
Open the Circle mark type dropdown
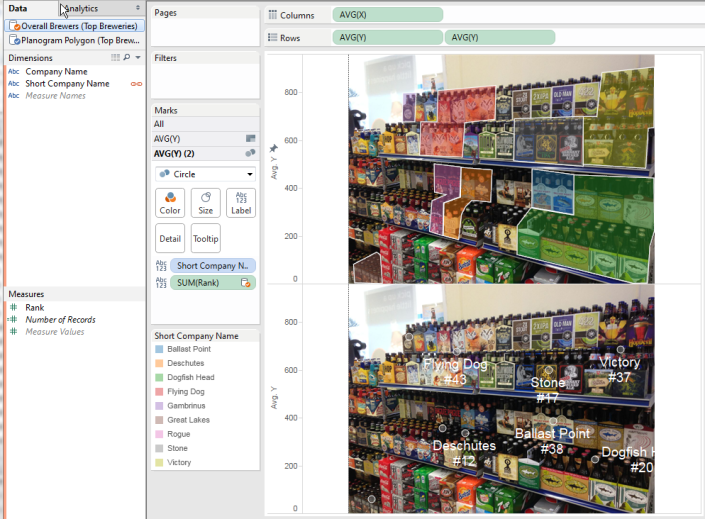click(205, 174)
